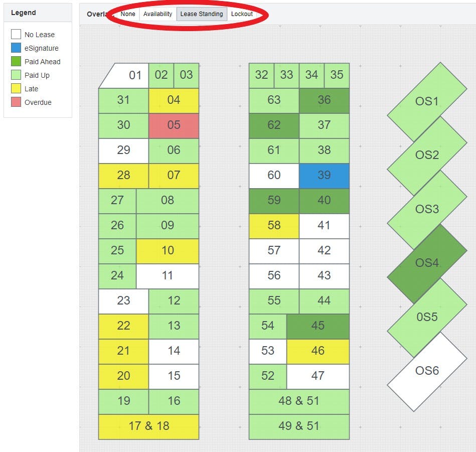Select late unit 46

(318, 351)
